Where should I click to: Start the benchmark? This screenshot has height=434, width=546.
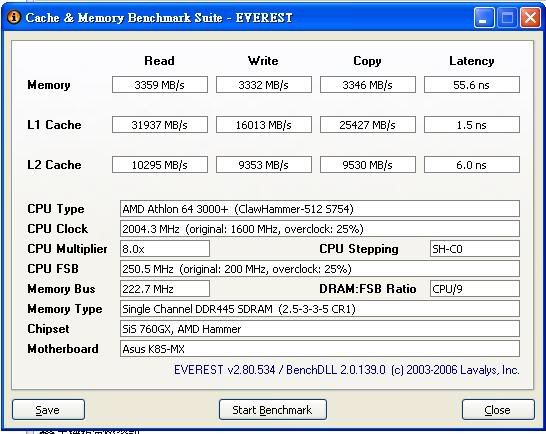pyautogui.click(x=273, y=410)
